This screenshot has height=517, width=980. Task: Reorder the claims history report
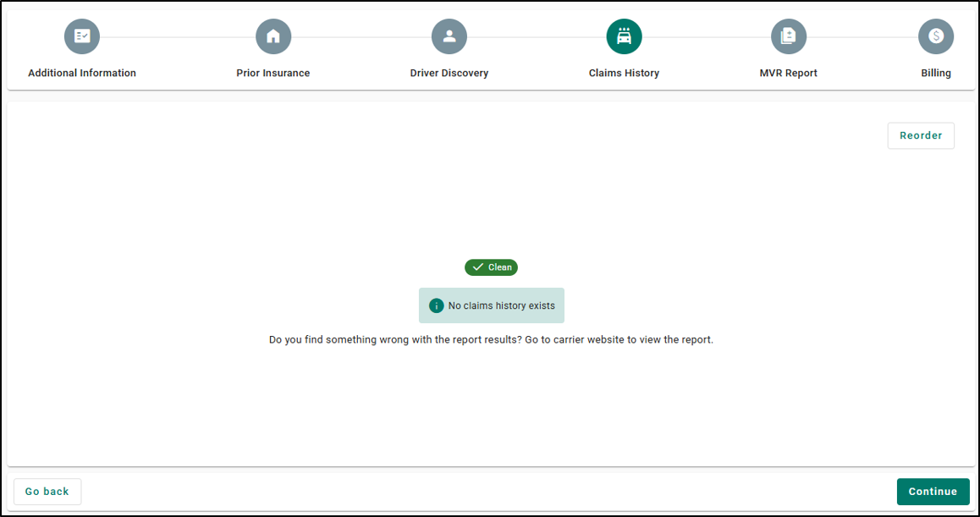[x=921, y=135]
